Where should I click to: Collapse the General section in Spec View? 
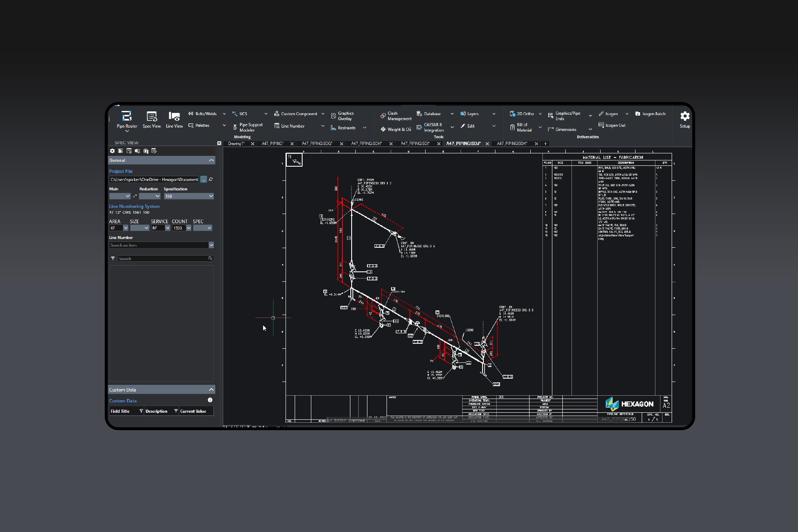pyautogui.click(x=211, y=160)
